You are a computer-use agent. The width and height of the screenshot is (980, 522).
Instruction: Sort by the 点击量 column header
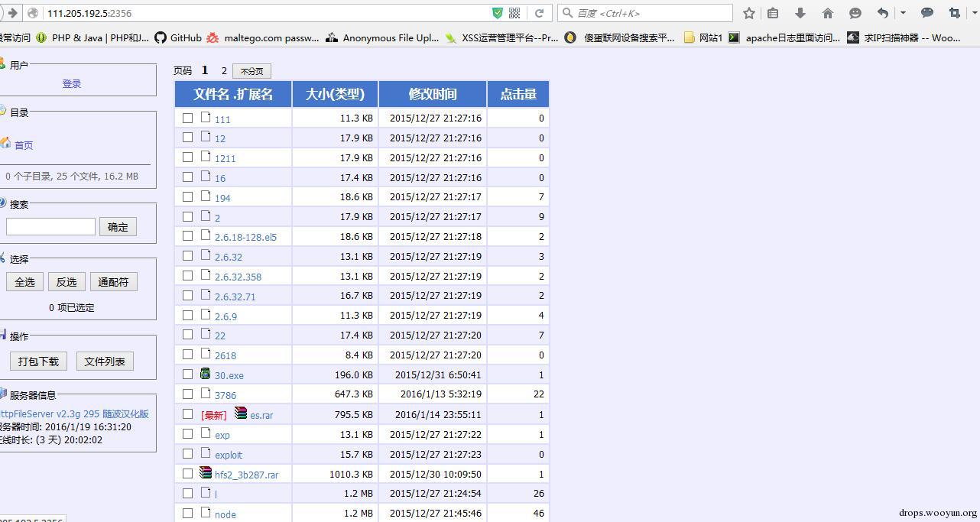(x=518, y=94)
